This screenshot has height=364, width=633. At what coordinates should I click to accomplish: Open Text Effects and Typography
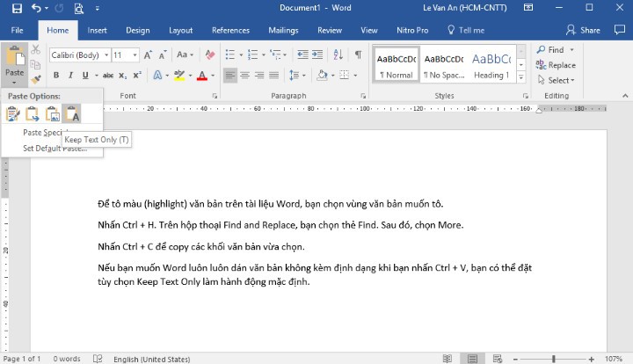click(x=157, y=75)
